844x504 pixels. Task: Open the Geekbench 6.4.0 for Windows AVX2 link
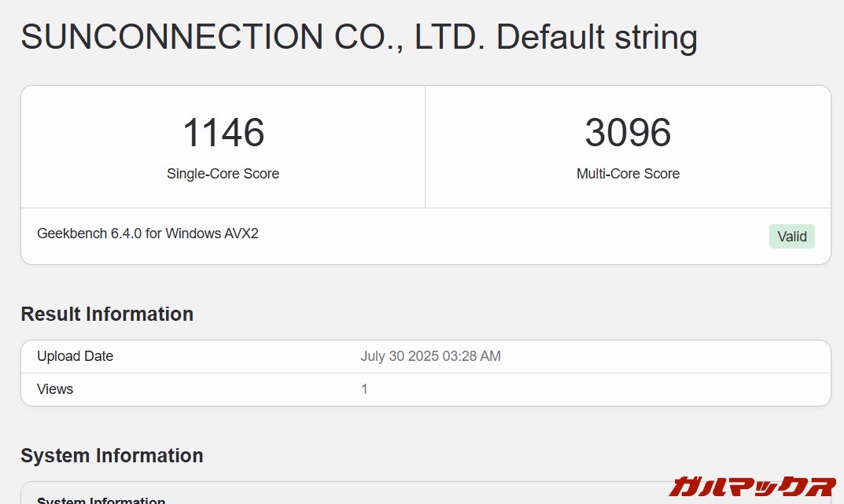click(x=148, y=233)
